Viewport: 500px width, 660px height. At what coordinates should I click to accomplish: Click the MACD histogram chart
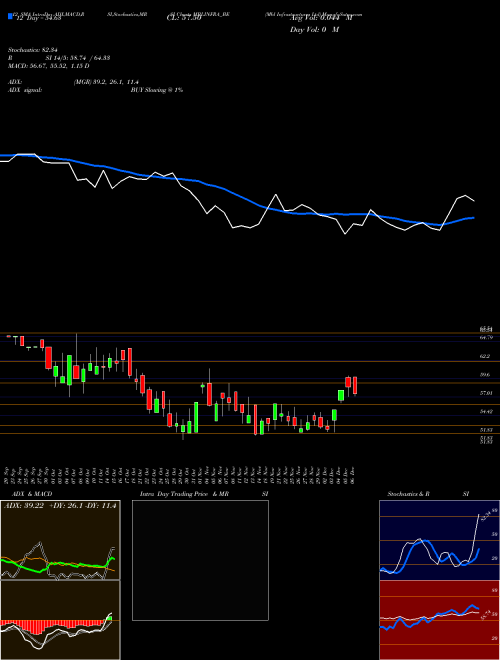[x=60, y=620]
